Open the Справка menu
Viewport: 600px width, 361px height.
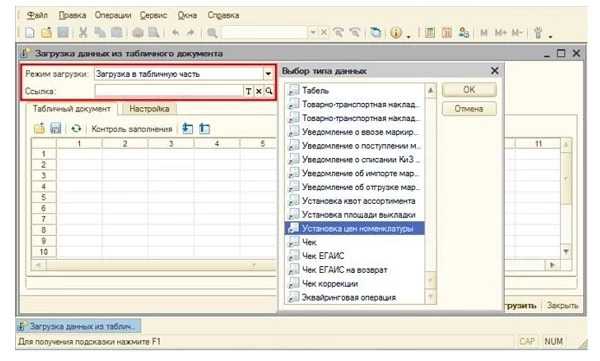[223, 15]
